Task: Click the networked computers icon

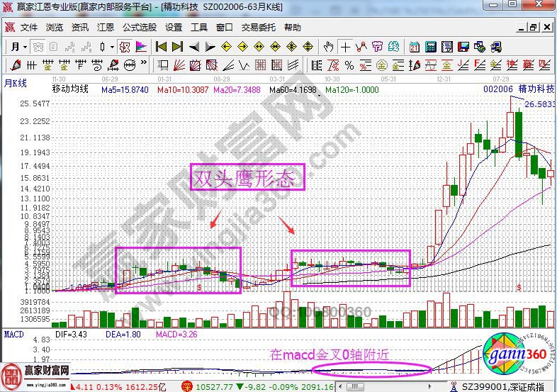Action: tap(496, 47)
